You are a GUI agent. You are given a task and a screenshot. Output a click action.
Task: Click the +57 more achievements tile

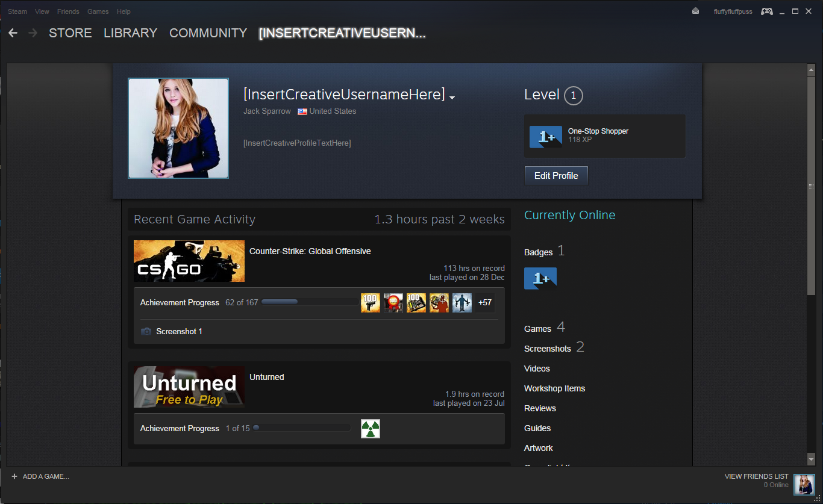click(484, 302)
